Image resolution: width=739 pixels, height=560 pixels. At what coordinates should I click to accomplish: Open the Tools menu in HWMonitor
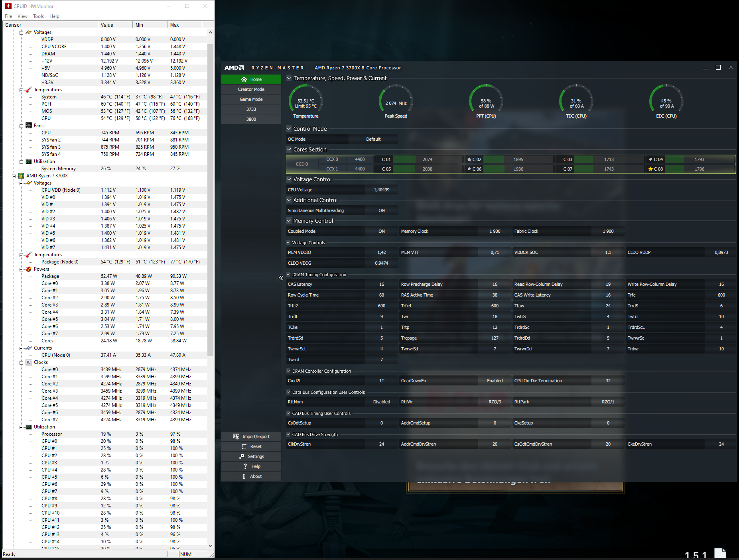[38, 16]
